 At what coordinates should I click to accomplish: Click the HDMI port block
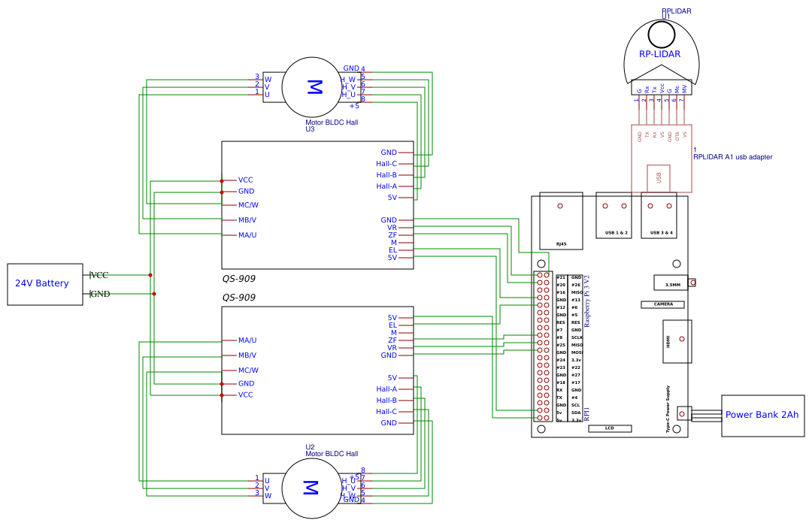tap(677, 341)
